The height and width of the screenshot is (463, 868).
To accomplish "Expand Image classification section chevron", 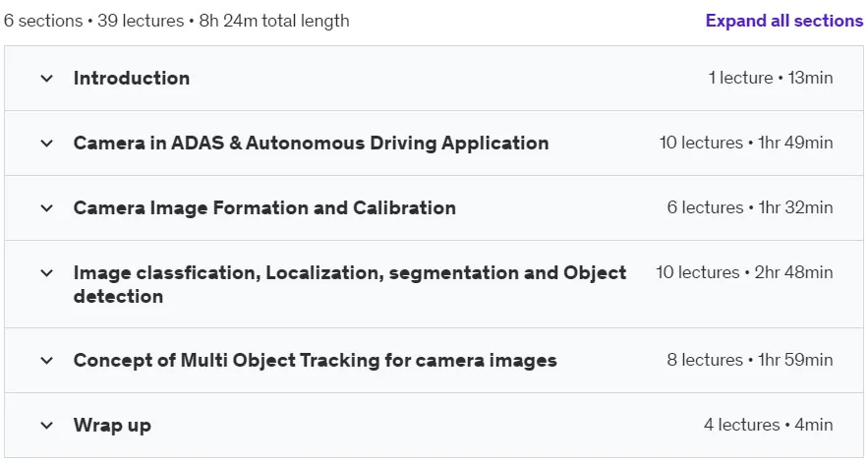I will [x=47, y=272].
